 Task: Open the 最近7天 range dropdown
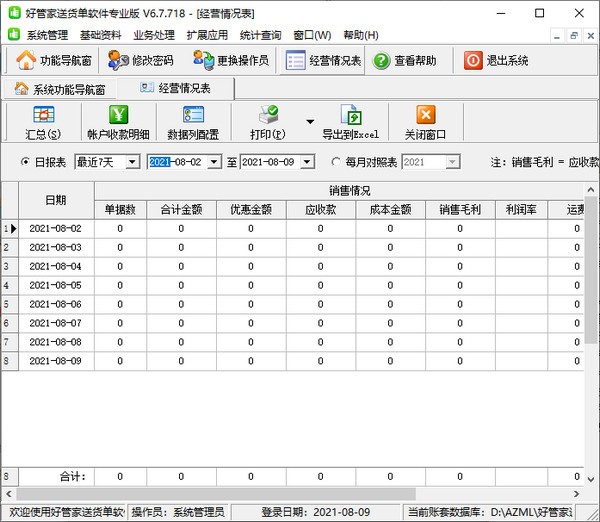click(132, 162)
